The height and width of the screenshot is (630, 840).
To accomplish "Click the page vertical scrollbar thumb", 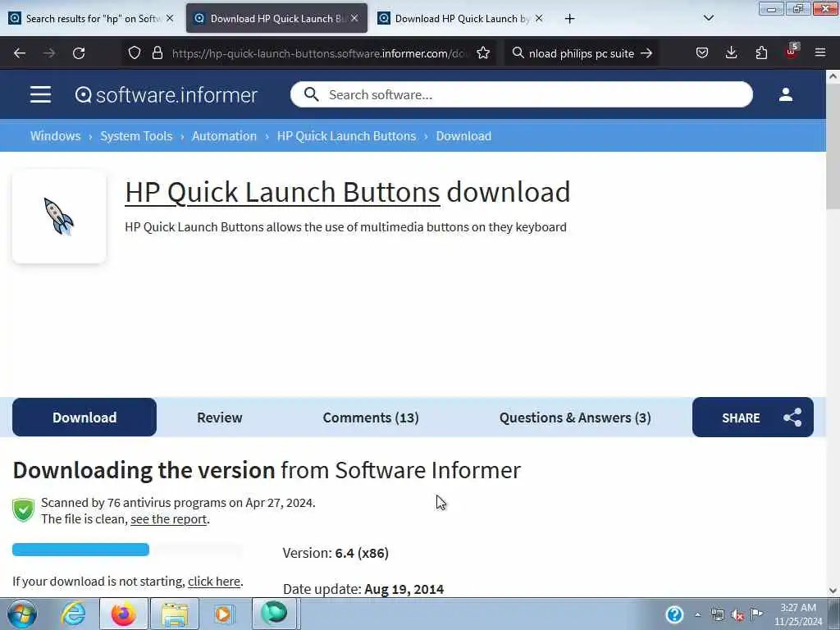I will tap(833, 147).
